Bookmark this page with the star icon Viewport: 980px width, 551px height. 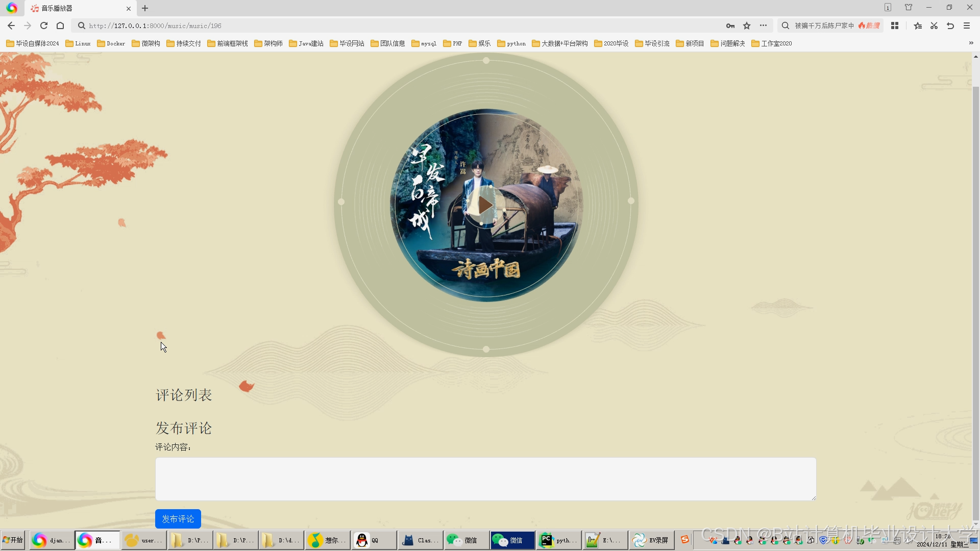click(747, 26)
